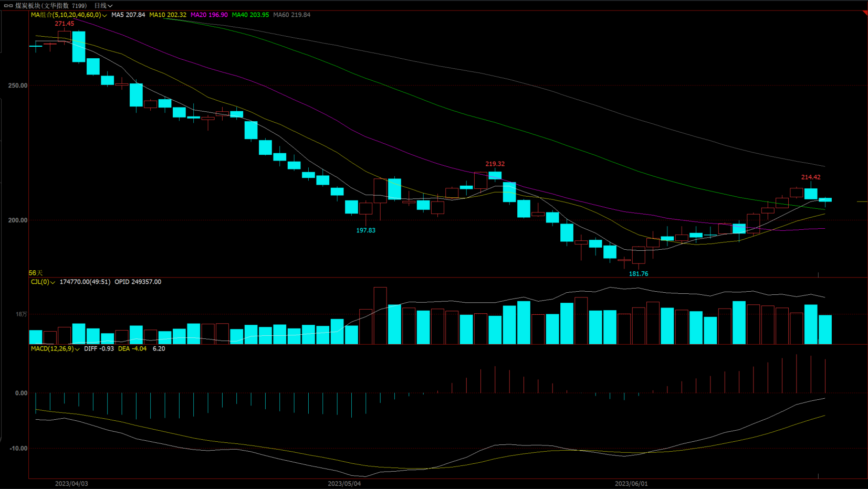Select the MA20 196.90 label
Screen dimensions: 868x489
(209, 15)
